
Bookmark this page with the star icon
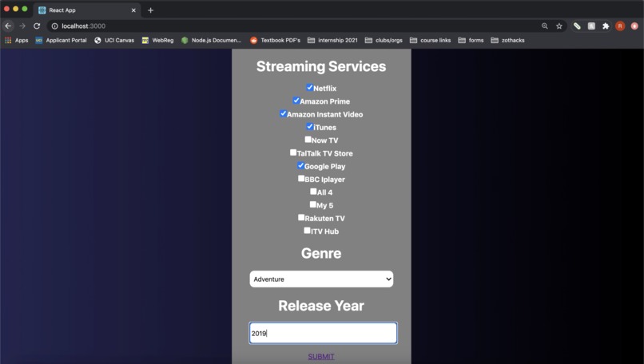pyautogui.click(x=559, y=26)
